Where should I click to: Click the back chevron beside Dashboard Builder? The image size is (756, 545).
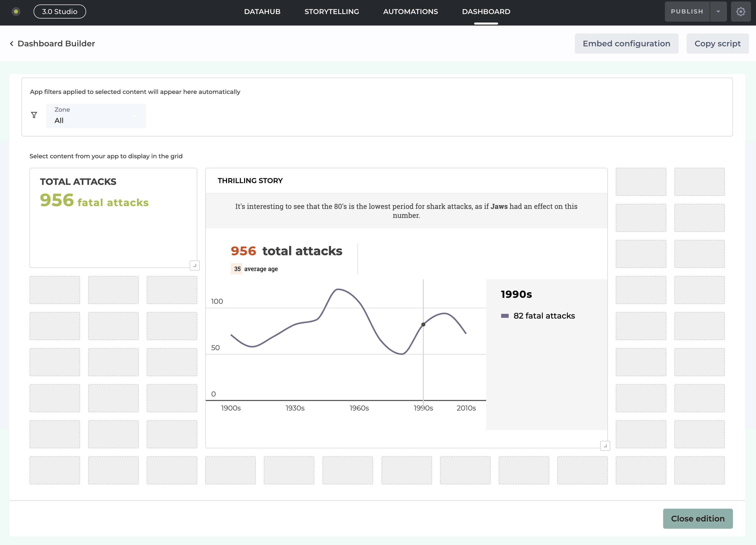[12, 44]
